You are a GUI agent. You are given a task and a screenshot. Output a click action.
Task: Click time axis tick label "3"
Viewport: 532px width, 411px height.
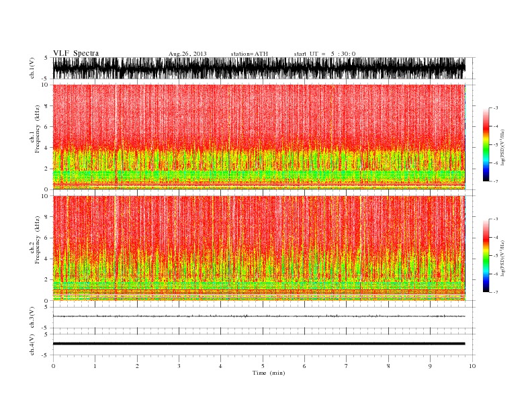179,366
